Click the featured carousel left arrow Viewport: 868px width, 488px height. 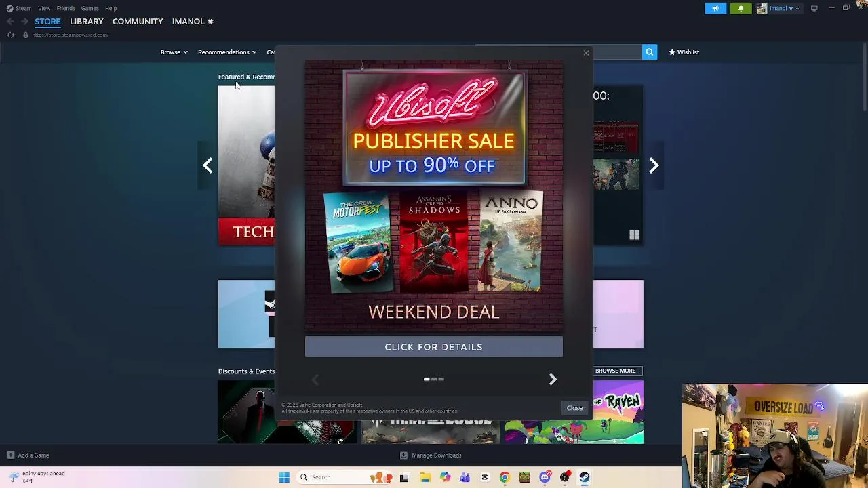pos(208,165)
